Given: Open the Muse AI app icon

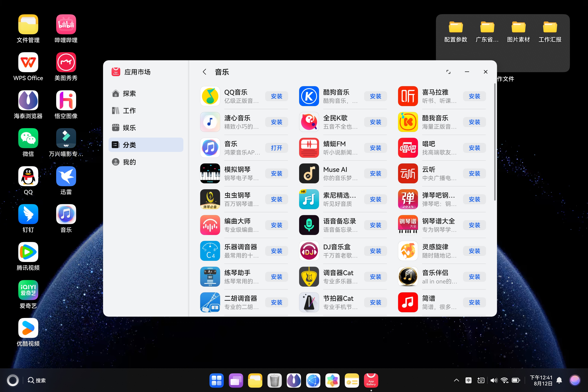Looking at the screenshot, I should [x=309, y=174].
